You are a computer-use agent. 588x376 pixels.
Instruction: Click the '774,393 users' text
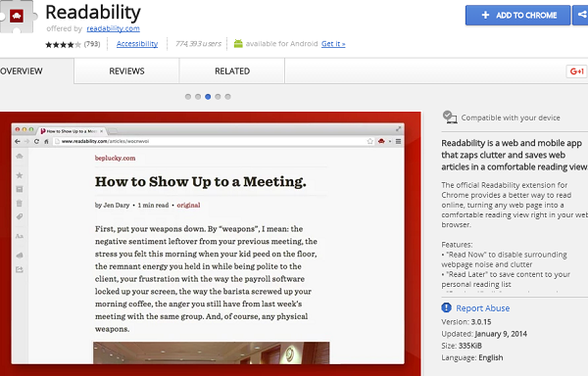[198, 44]
